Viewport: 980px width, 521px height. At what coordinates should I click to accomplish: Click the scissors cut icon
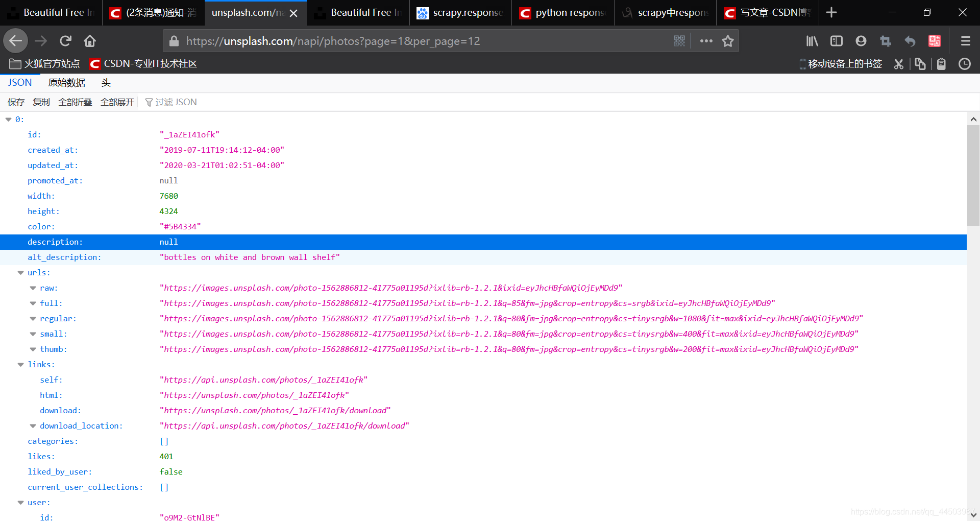(x=898, y=64)
